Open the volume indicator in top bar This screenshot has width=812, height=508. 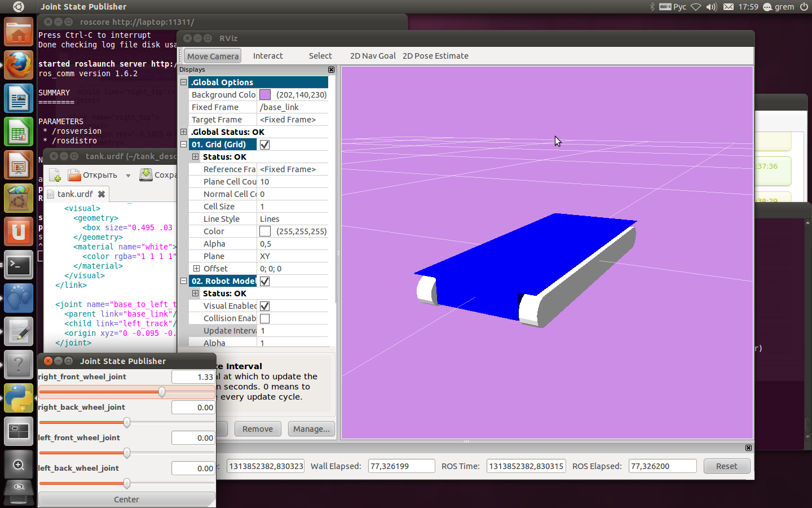712,7
